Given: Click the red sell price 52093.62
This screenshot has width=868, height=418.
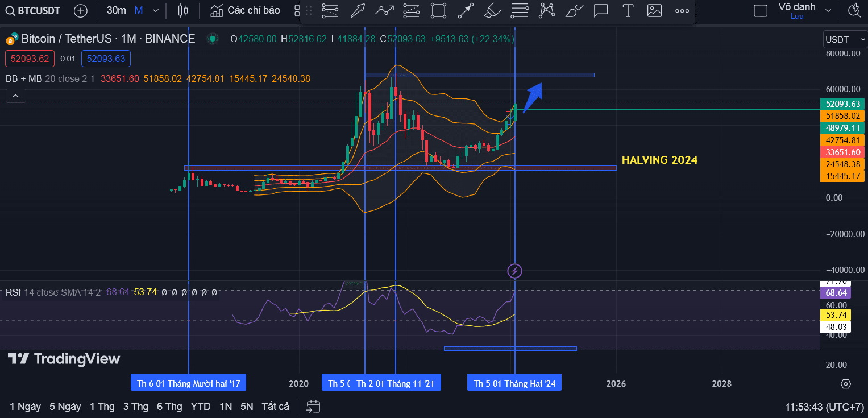Looking at the screenshot, I should pos(30,59).
